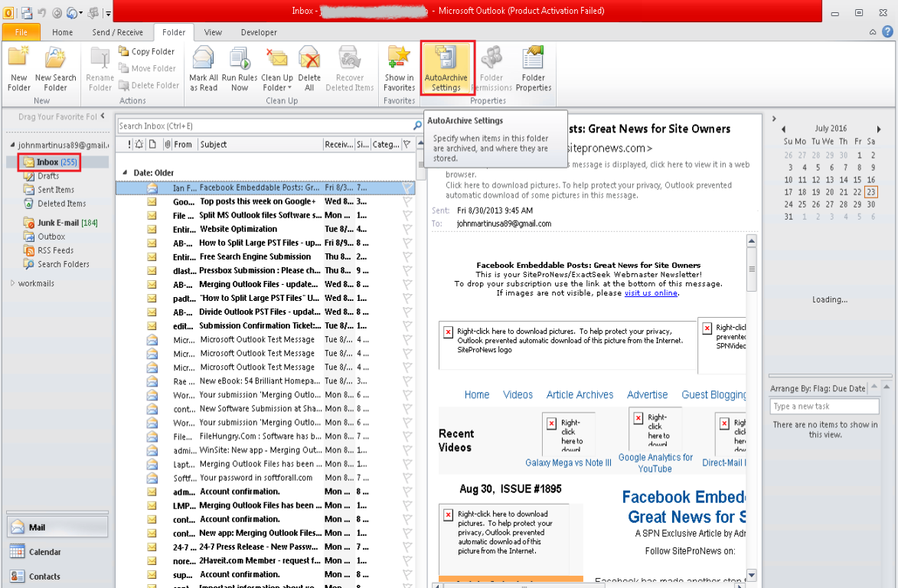This screenshot has height=588, width=898.
Task: Click the Outlook help question mark icon
Action: click(887, 32)
